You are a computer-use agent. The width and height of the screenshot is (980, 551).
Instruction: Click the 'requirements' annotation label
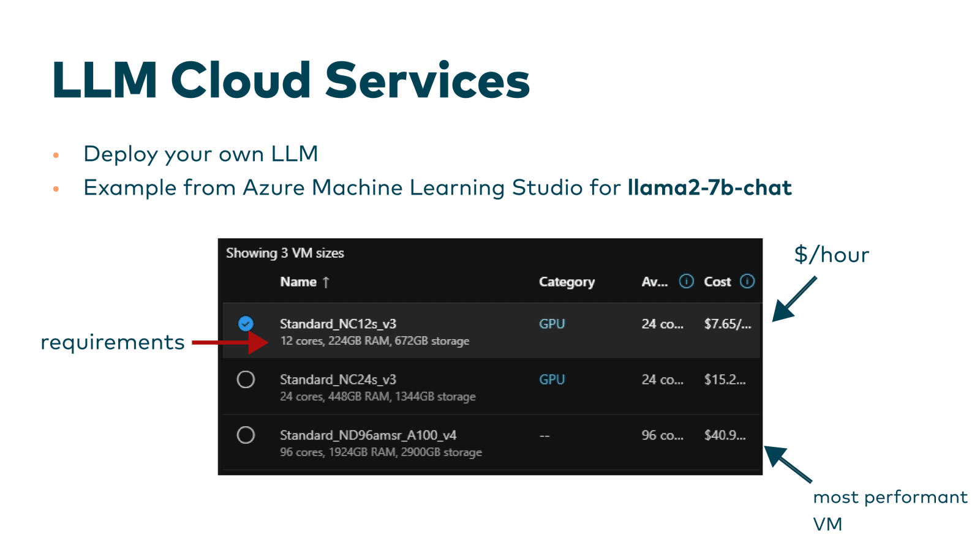113,342
